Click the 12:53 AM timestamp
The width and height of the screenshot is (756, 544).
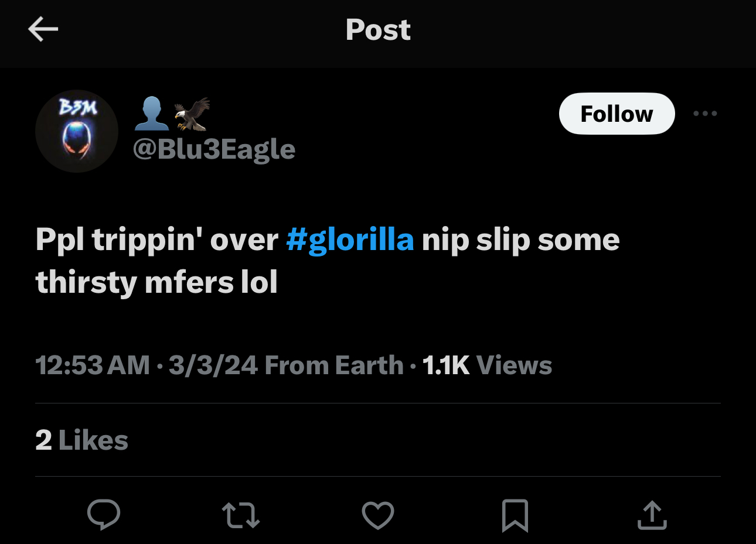92,364
